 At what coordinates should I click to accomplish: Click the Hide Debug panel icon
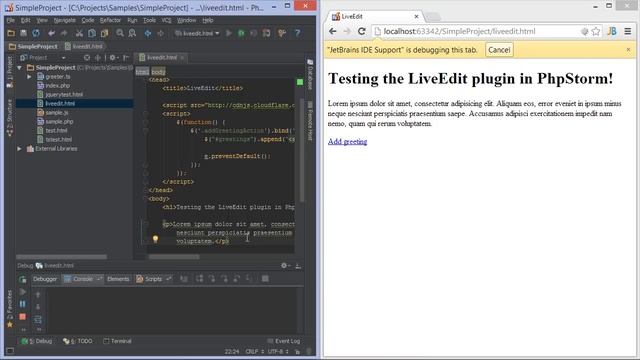coord(298,266)
